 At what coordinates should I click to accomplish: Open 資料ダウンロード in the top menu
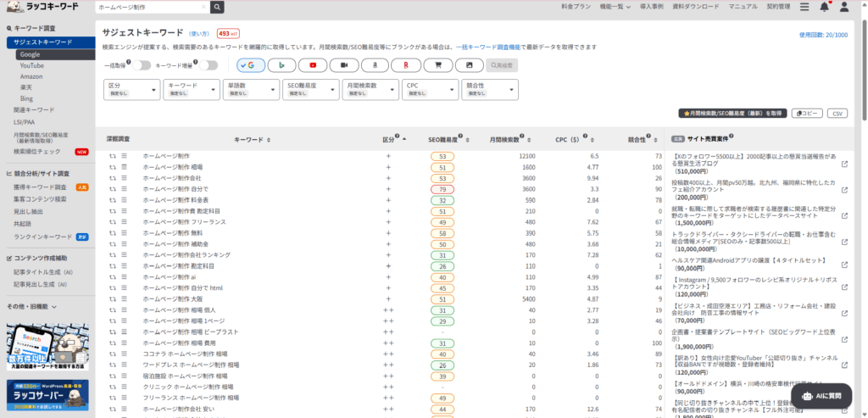tap(696, 7)
